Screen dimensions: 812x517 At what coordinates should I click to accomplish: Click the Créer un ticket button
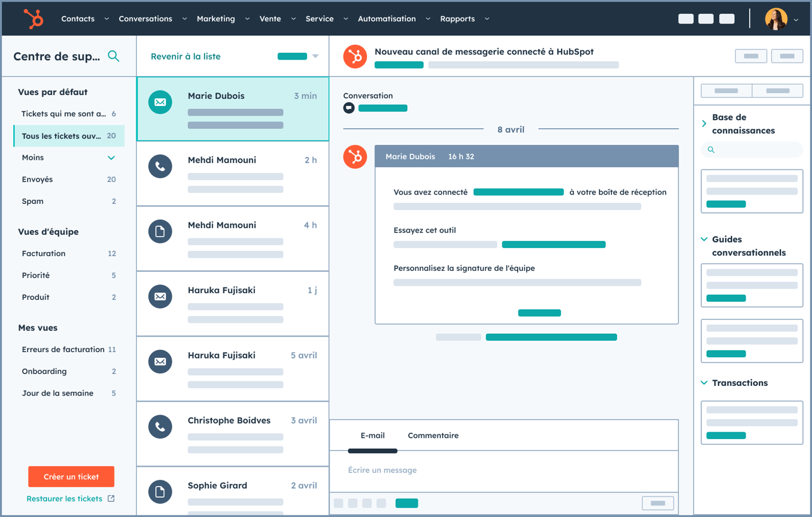[x=71, y=476]
